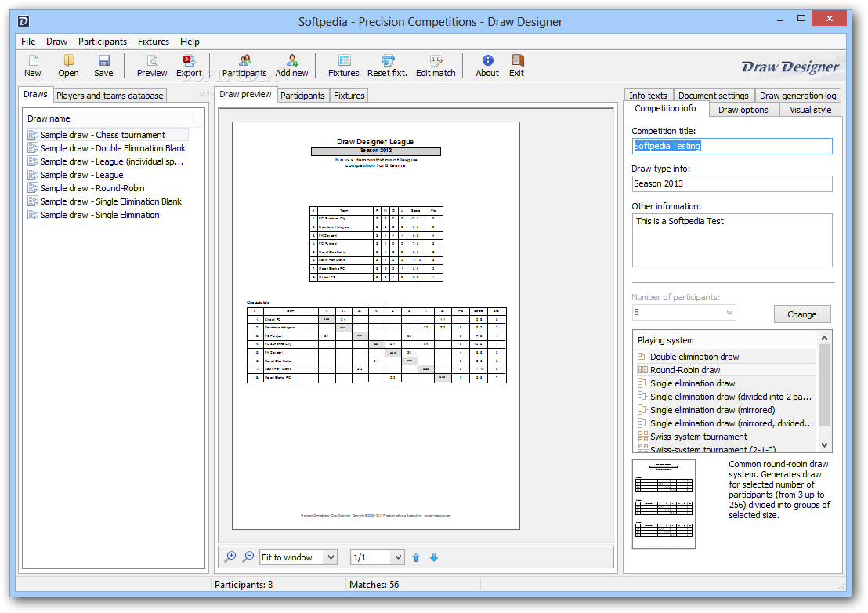The image size is (868, 613).
Task: Select Sample draw - League (individual sp…
Action: coord(107,161)
